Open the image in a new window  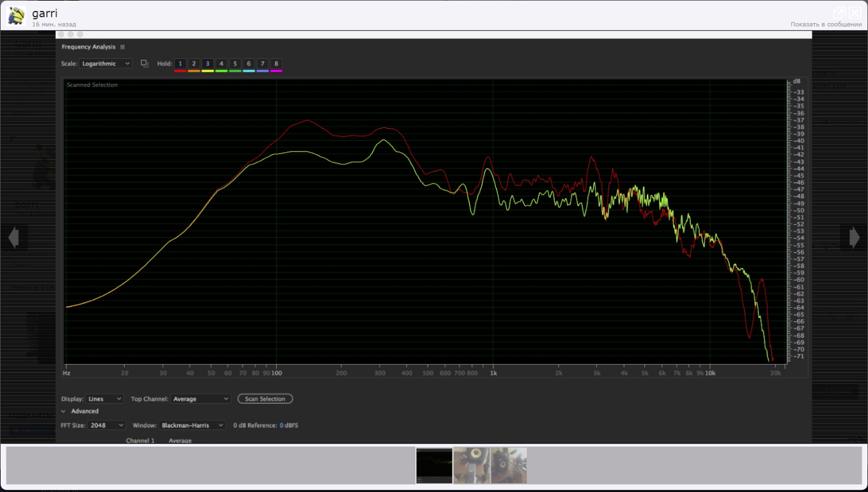(x=839, y=12)
